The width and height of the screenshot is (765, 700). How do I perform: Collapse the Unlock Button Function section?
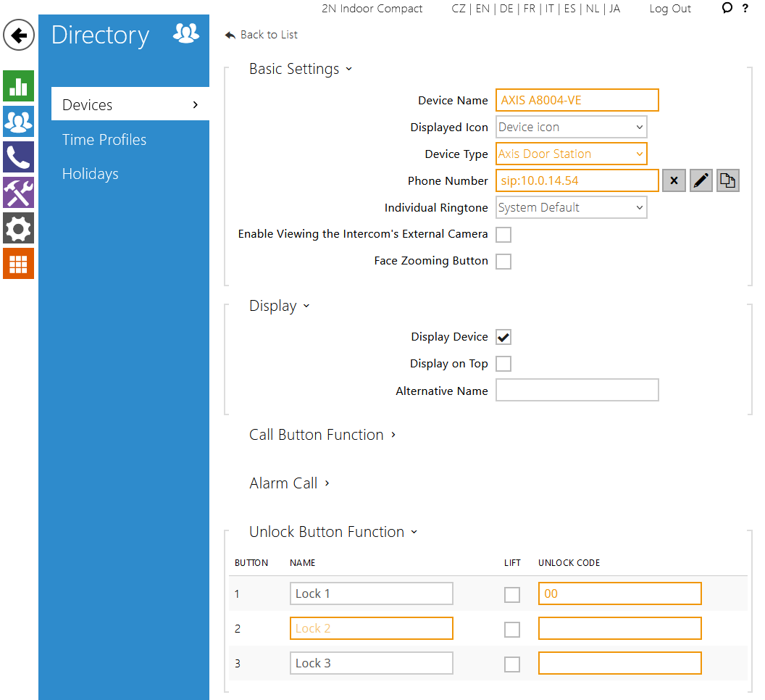(x=333, y=532)
